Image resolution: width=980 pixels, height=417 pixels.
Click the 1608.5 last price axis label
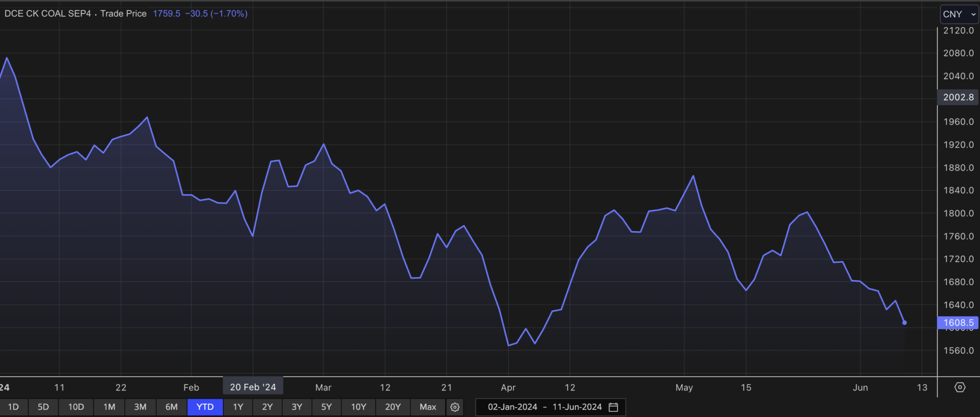coord(958,323)
